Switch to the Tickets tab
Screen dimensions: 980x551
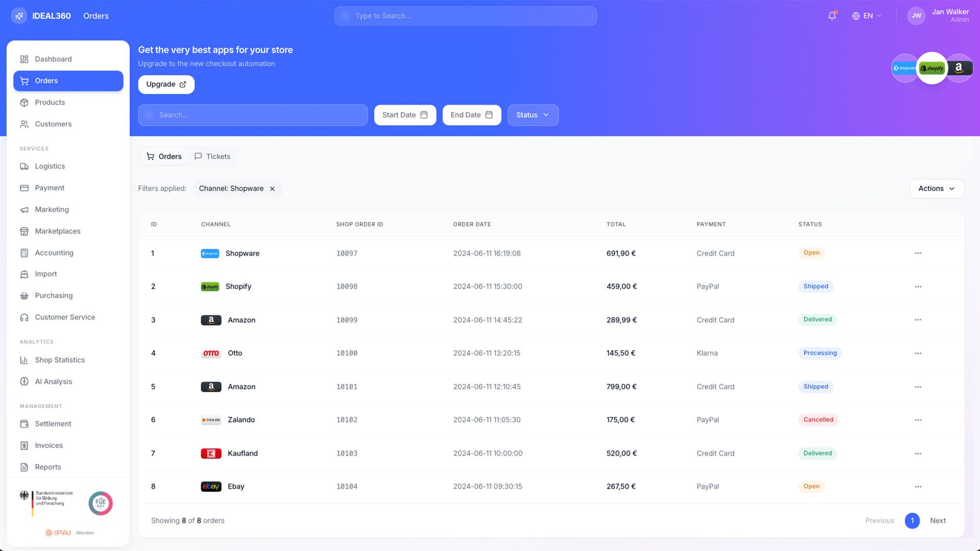click(x=212, y=157)
